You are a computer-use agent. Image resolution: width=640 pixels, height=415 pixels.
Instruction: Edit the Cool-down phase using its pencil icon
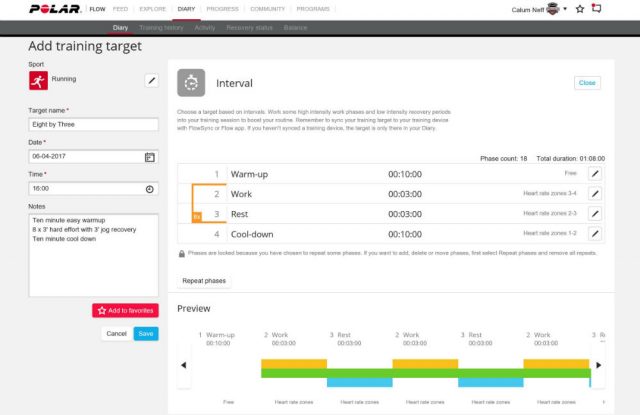click(594, 234)
